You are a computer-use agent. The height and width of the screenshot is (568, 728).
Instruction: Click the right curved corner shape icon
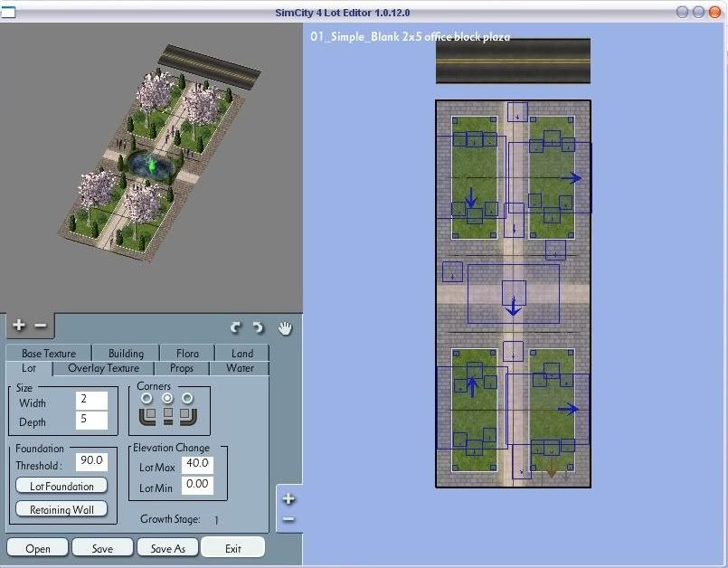tap(188, 417)
